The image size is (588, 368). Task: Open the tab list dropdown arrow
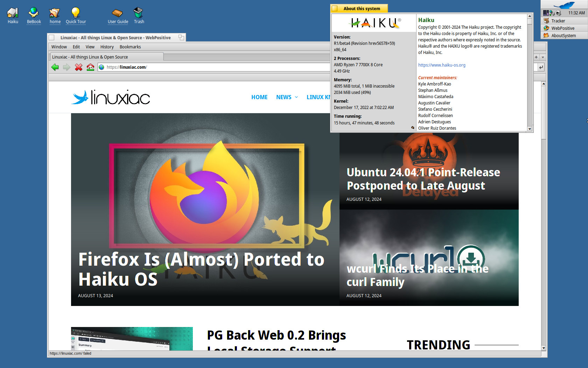pyautogui.click(x=543, y=57)
